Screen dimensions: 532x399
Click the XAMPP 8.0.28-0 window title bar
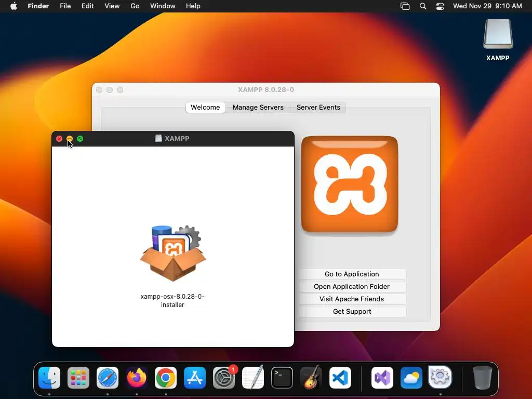(266, 90)
